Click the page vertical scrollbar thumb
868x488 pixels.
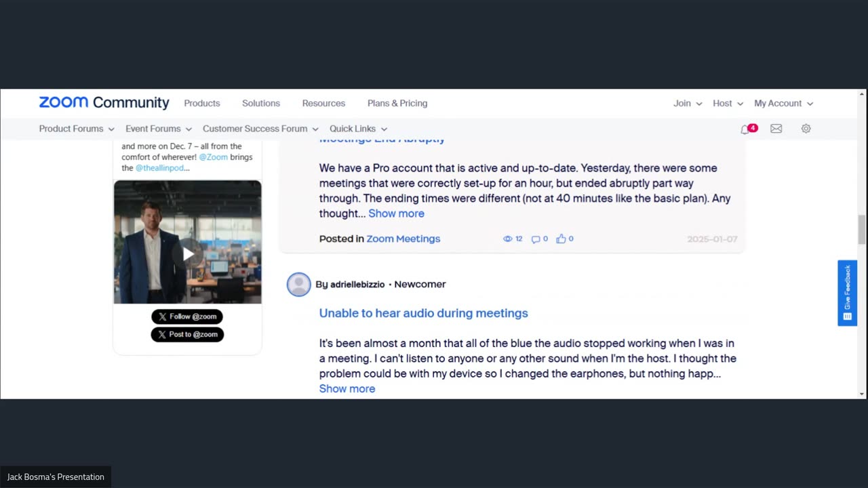[862, 230]
